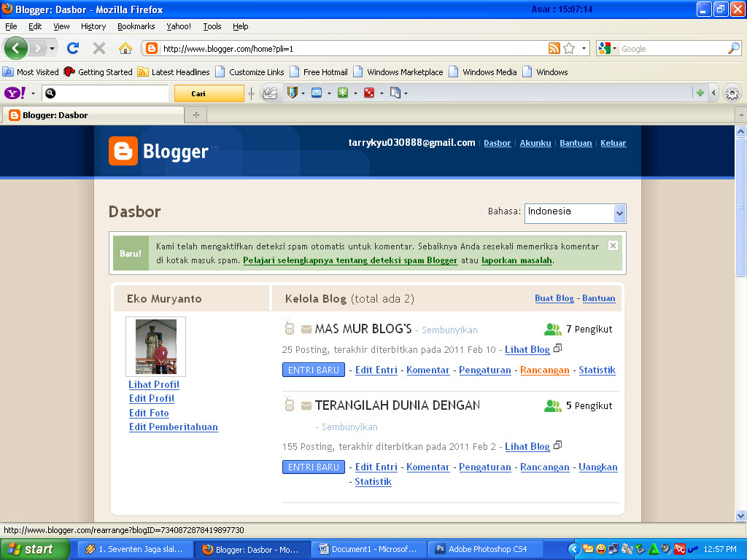747x560 pixels.
Task: Click the green asterisk toolbar icon
Action: (x=343, y=93)
